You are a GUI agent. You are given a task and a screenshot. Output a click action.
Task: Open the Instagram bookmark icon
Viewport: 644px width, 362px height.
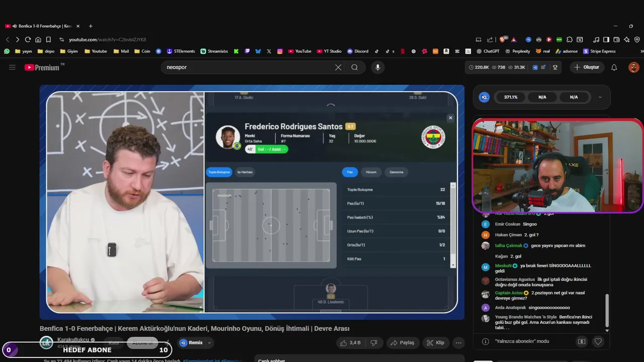tap(280, 51)
